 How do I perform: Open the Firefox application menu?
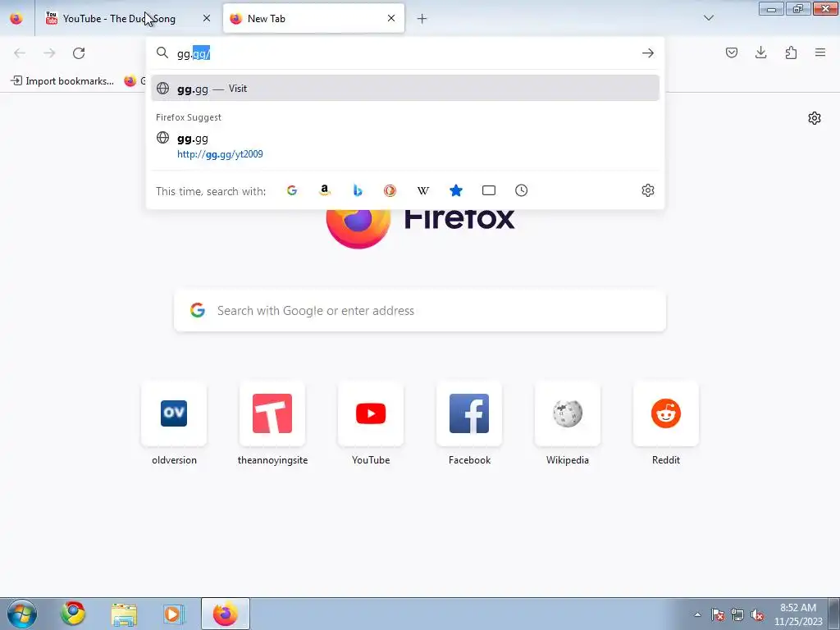820,52
